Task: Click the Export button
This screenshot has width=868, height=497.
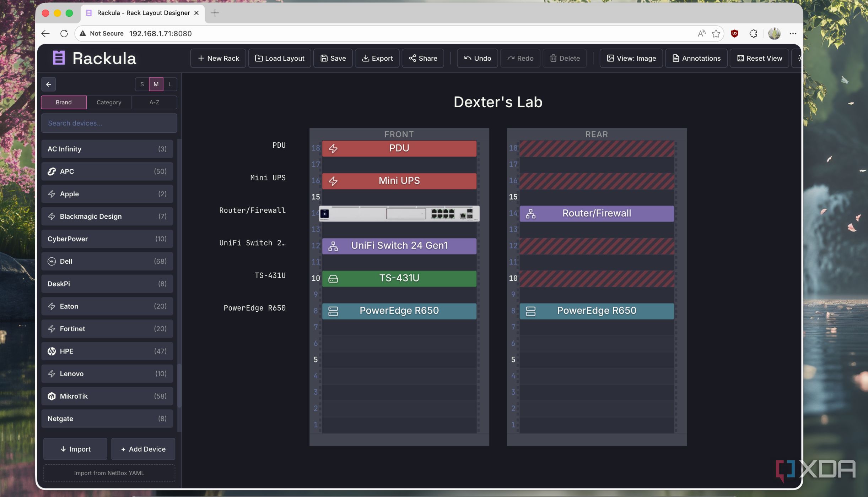Action: 377,58
